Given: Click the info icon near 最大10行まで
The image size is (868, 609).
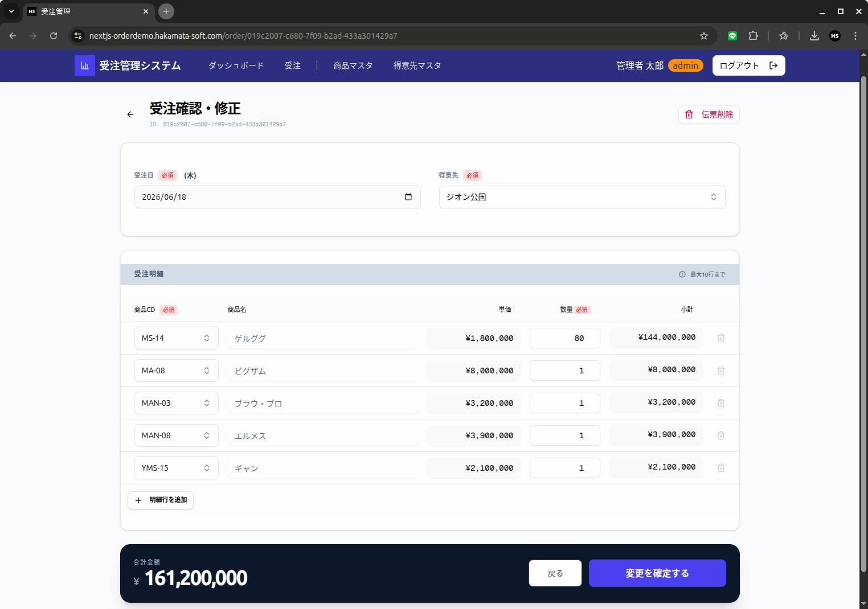Looking at the screenshot, I should pyautogui.click(x=682, y=274).
